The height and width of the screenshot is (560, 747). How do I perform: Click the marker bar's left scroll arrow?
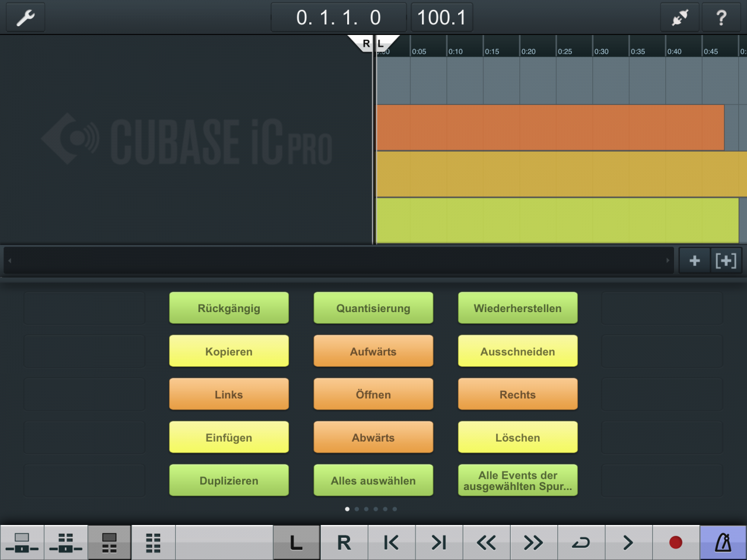10,261
